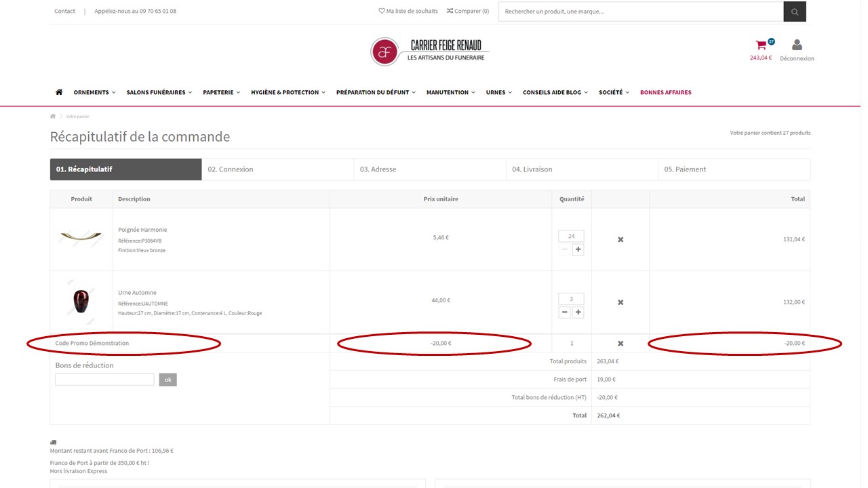
Task: Click Poignée Harmonie total 131,04 €
Action: pos(794,239)
